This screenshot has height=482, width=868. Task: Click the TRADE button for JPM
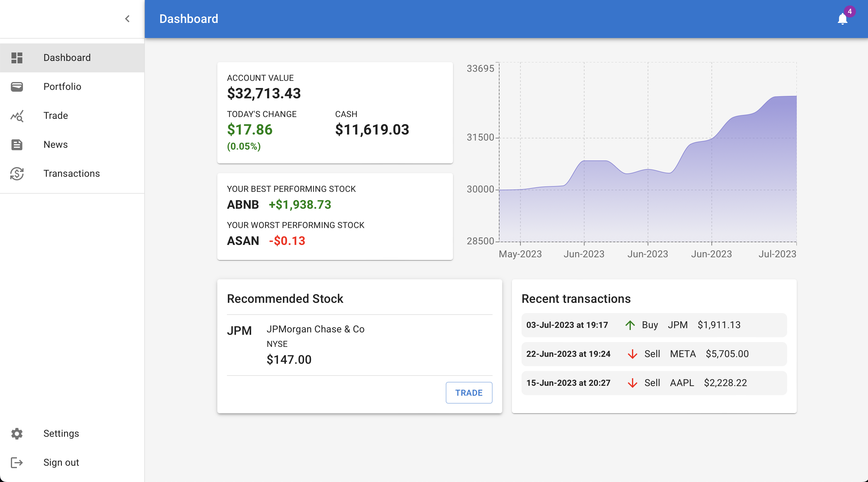pos(469,393)
